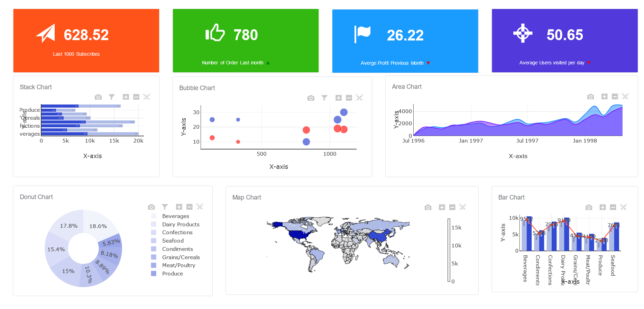Click the map color scale bar

(449, 250)
